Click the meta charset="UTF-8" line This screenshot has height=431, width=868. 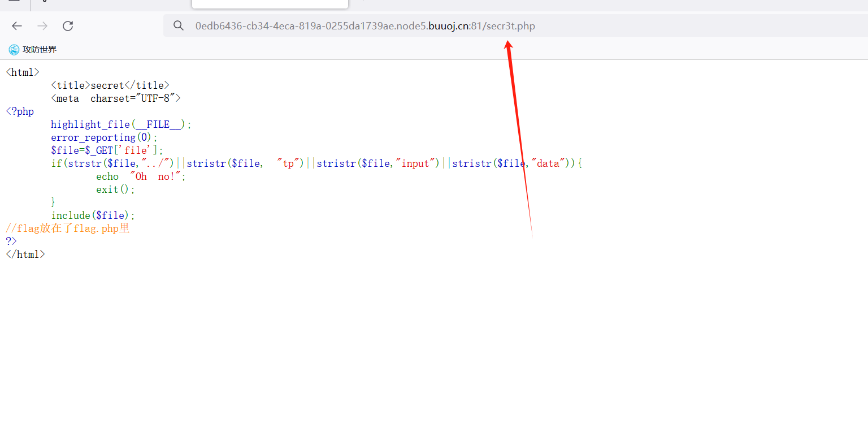[x=116, y=98]
